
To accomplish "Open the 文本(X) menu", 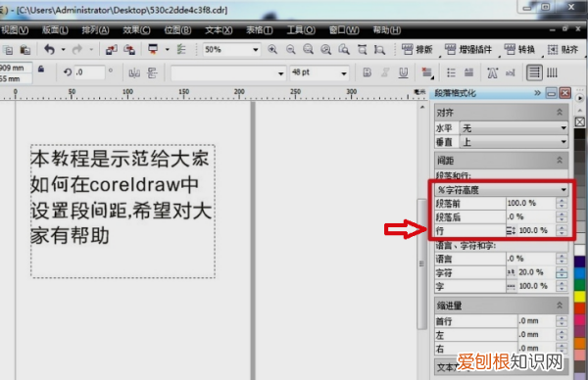I will pos(219,30).
